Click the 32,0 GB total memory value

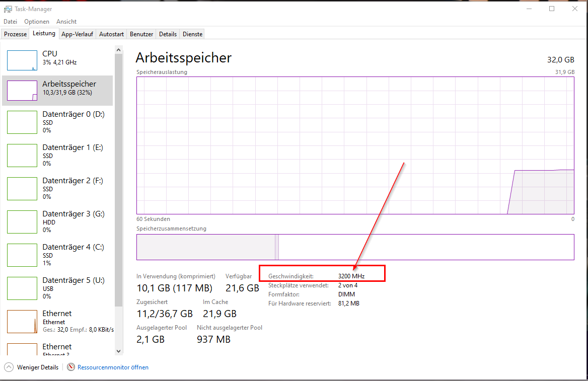[x=561, y=59]
